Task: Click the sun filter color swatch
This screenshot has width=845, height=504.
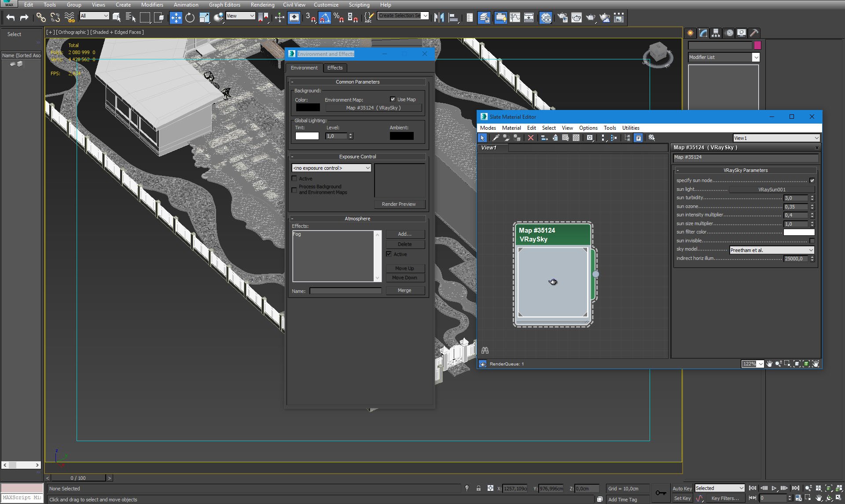Action: (800, 232)
